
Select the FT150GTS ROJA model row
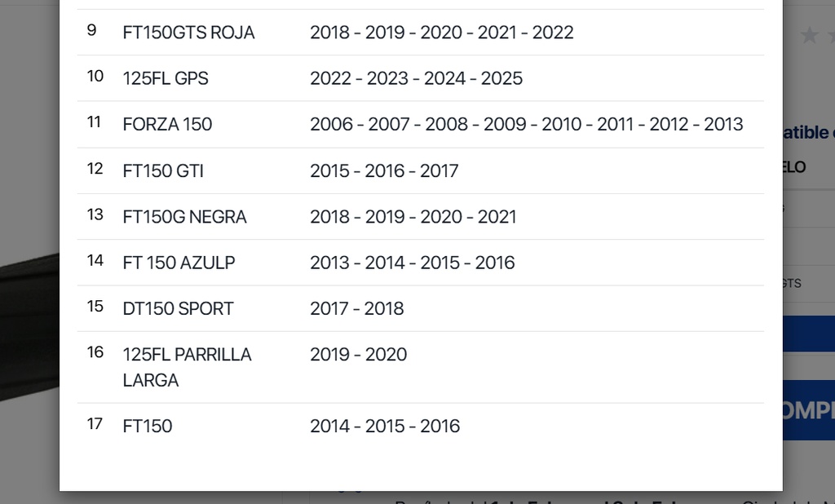421,33
